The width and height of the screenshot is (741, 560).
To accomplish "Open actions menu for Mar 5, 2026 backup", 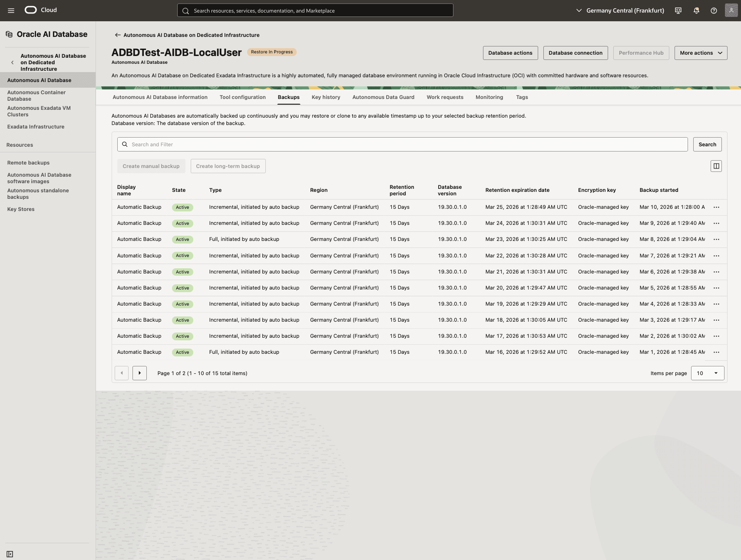I will (x=716, y=288).
